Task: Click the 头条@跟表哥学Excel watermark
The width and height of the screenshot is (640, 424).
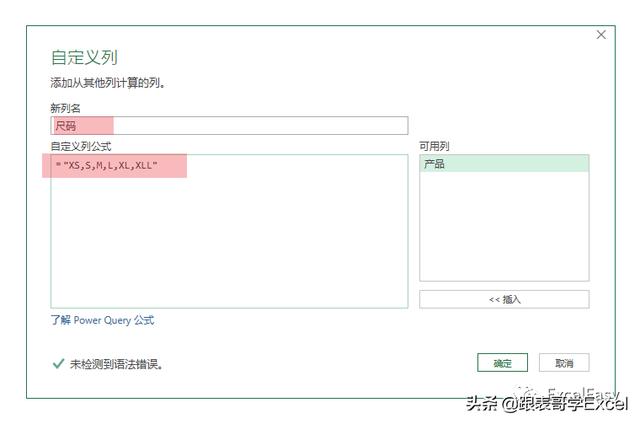Action: 547,404
